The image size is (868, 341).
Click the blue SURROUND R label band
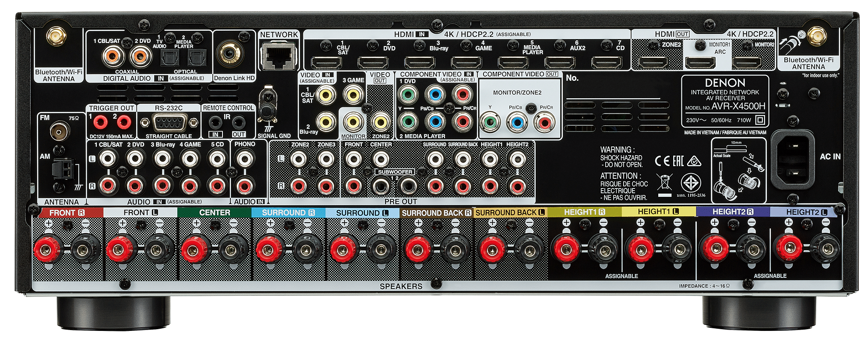[x=288, y=213]
